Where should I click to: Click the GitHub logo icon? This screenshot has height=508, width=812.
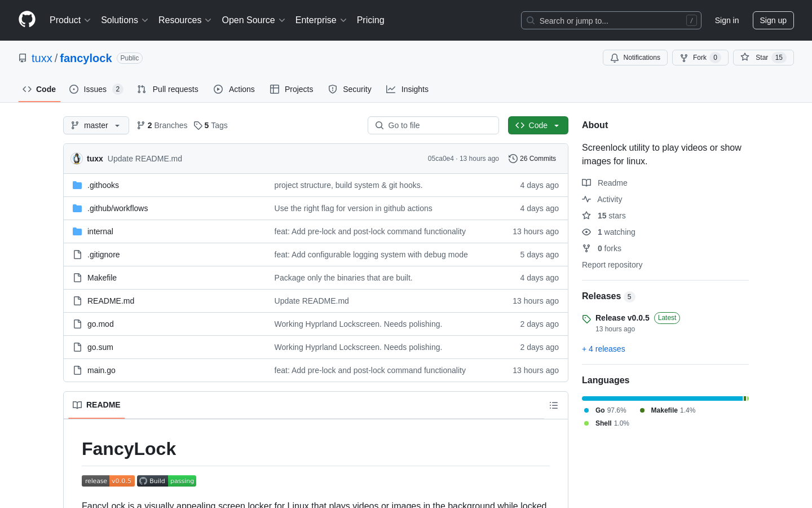(x=27, y=20)
